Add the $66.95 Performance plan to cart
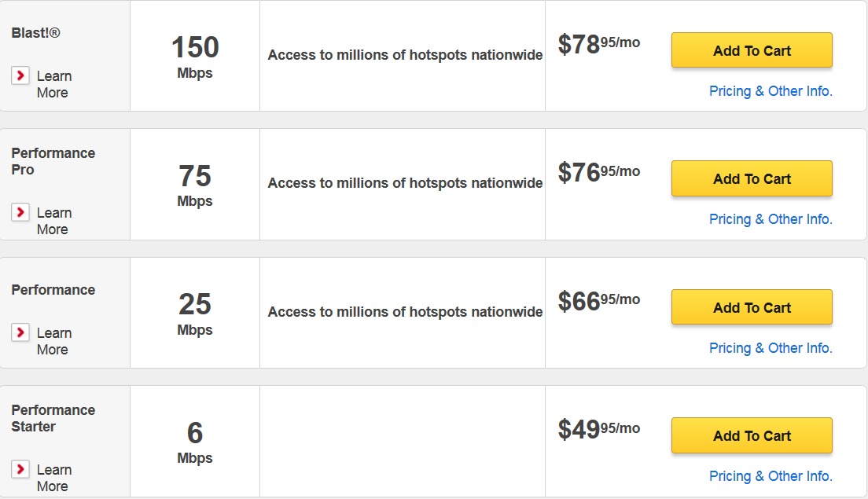The image size is (868, 499). 752,307
